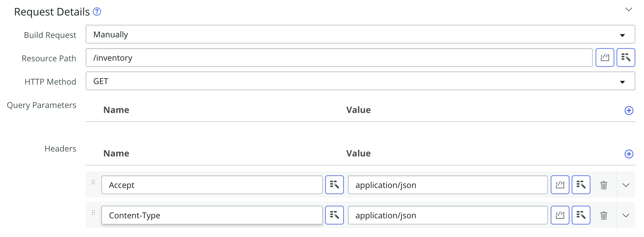The image size is (644, 237).
Task: Expand the Content-Type header row
Action: pyautogui.click(x=626, y=215)
